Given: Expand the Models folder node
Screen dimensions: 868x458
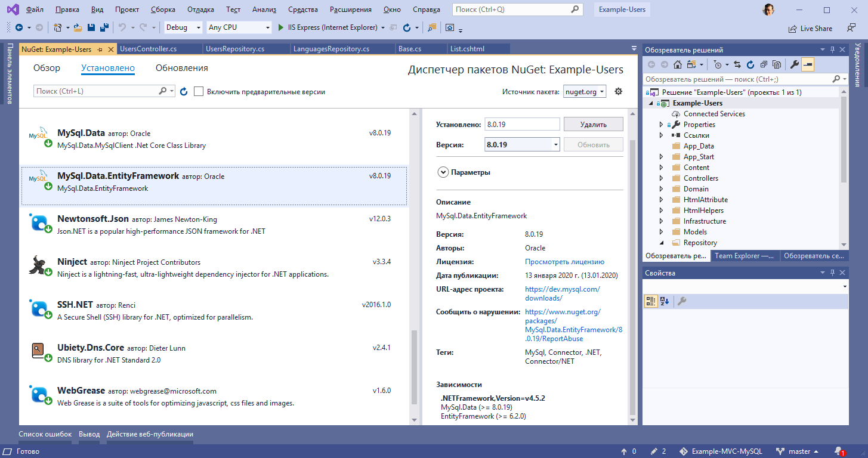Looking at the screenshot, I should click(661, 232).
